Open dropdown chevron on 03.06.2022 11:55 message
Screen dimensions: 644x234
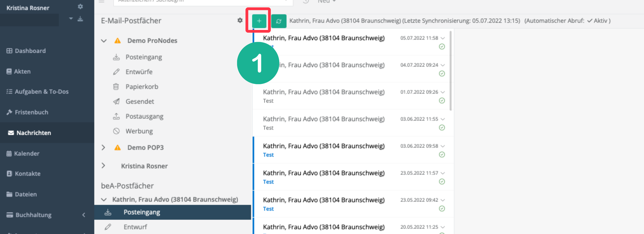coord(443,119)
